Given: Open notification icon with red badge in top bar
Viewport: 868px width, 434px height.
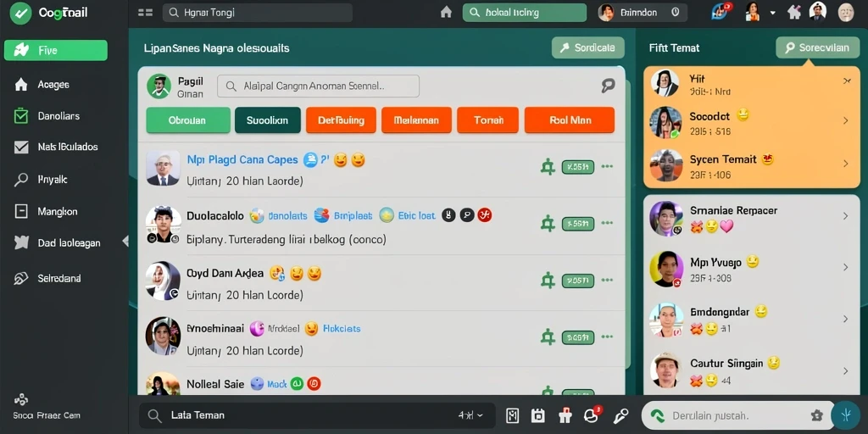Looking at the screenshot, I should pos(721,11).
